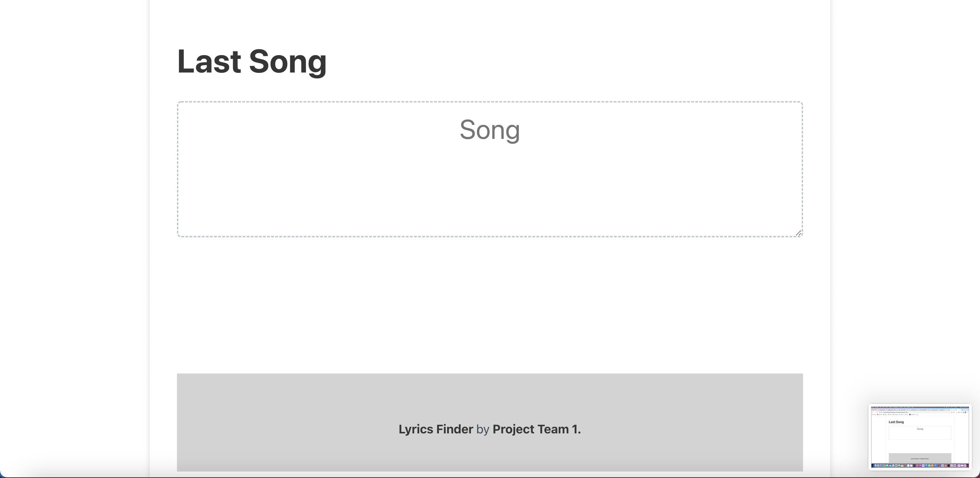Open Chrome's three-dot options menu
The width and height of the screenshot is (980, 478).
967,413
